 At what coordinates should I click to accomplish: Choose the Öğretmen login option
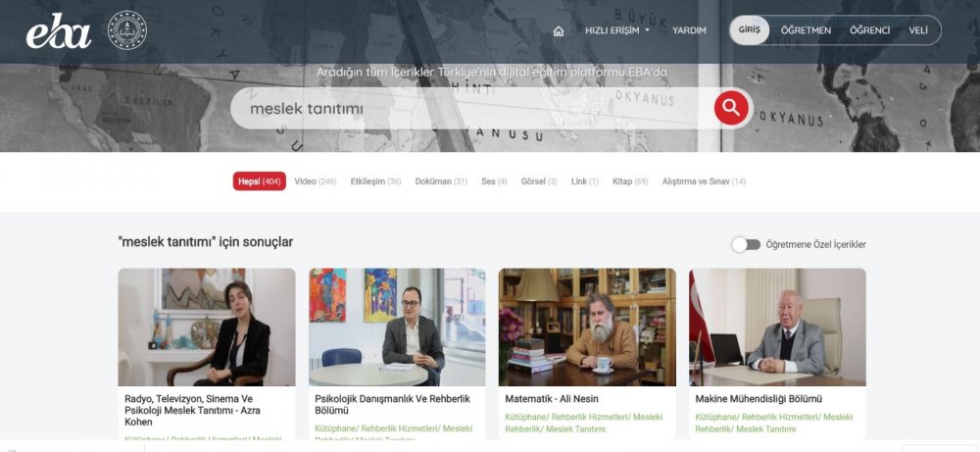[806, 30]
